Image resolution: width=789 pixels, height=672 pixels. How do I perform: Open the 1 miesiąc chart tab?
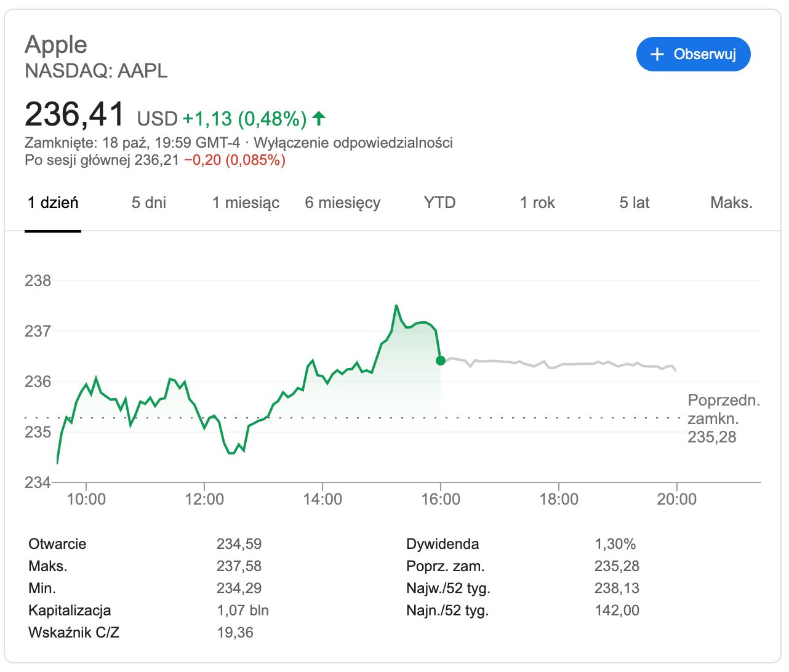[x=246, y=203]
